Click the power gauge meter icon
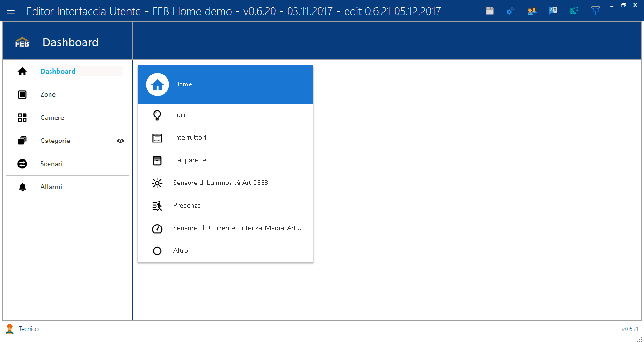This screenshot has height=343, width=644. (157, 228)
